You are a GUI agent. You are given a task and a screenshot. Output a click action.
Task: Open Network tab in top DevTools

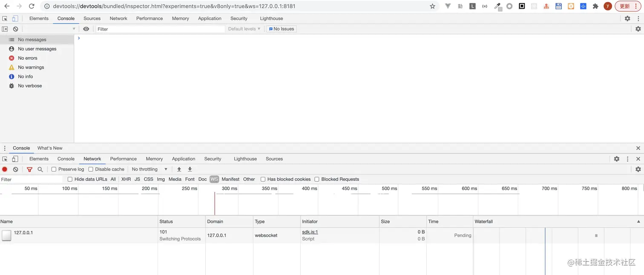(x=118, y=18)
